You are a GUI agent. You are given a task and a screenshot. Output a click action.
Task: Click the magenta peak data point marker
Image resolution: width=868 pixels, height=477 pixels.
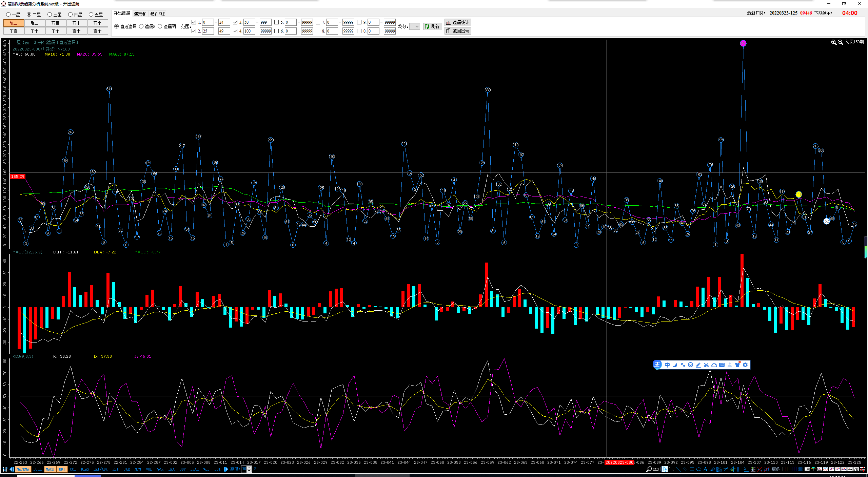coord(743,43)
